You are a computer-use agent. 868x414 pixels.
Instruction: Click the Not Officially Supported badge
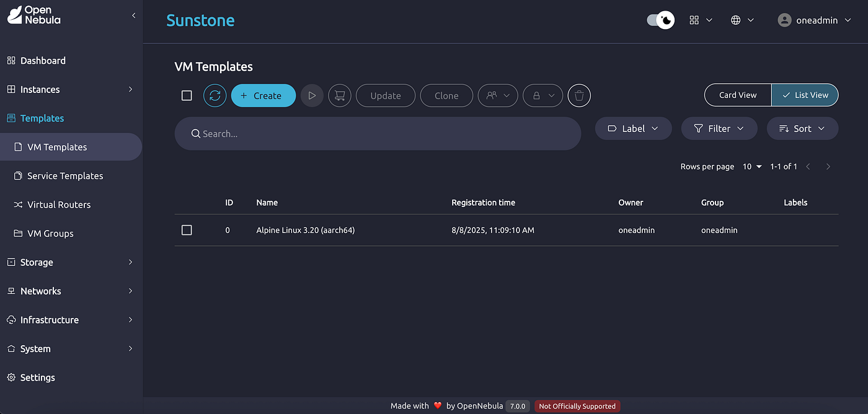(x=577, y=407)
